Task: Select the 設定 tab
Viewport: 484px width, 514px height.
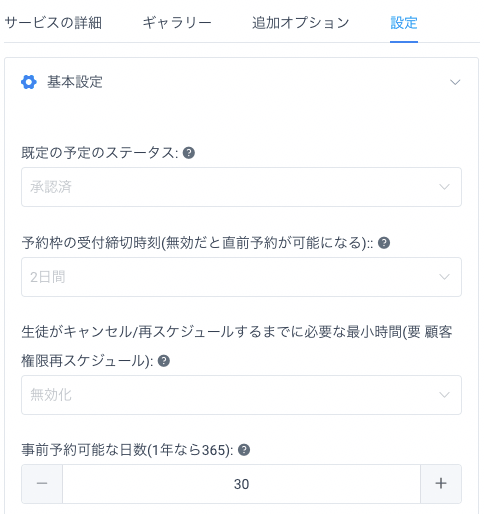Action: point(404,23)
